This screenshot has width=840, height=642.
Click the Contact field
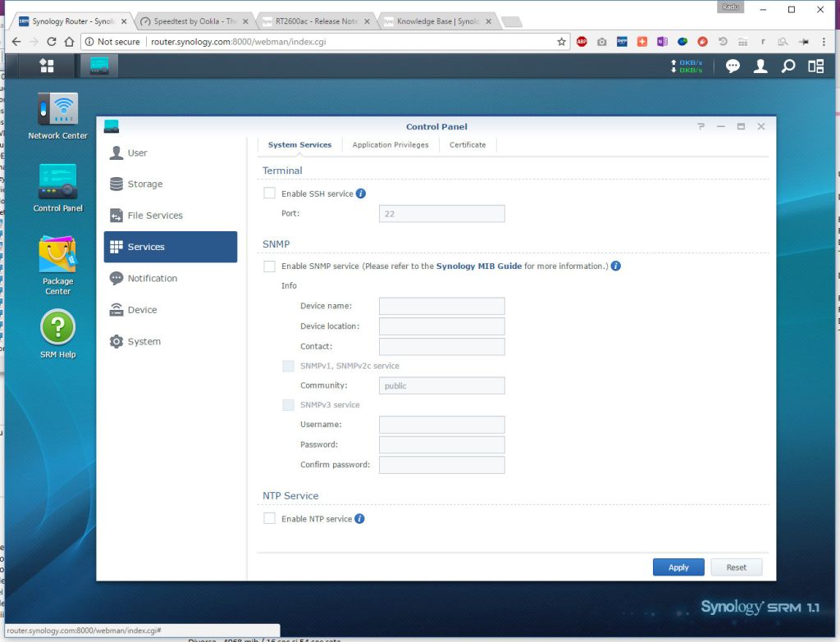441,347
